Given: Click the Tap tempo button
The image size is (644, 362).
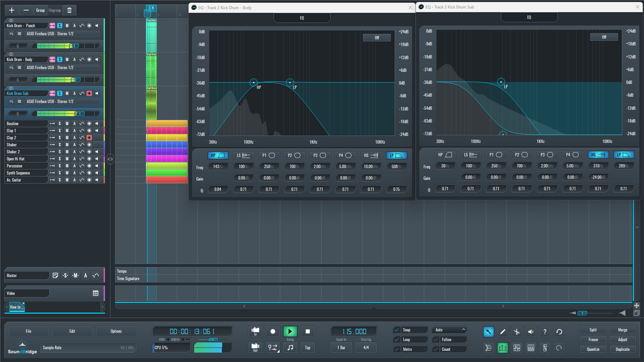Looking at the screenshot, I should coord(308,348).
